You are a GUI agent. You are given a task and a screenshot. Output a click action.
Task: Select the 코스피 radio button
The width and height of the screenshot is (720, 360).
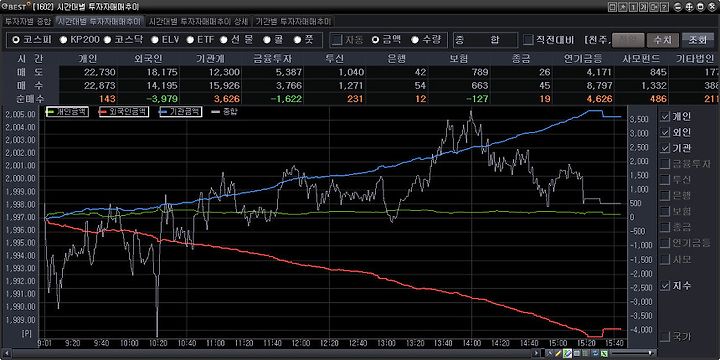[x=16, y=40]
